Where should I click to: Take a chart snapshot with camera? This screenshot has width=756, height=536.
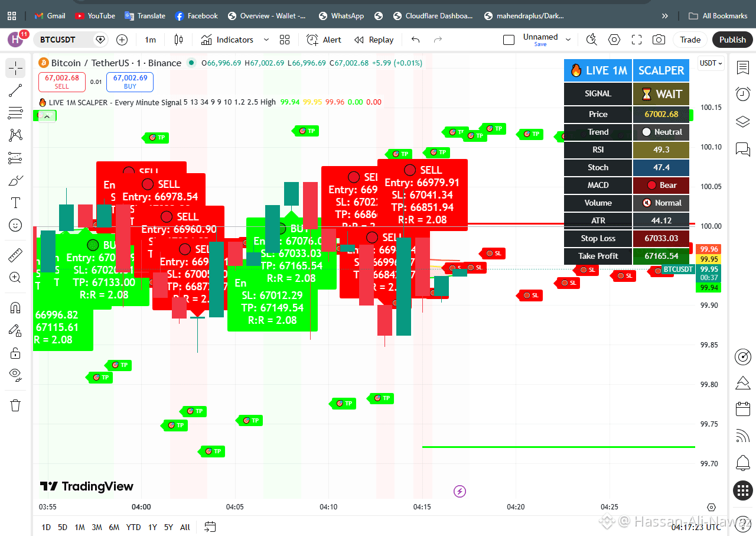658,40
